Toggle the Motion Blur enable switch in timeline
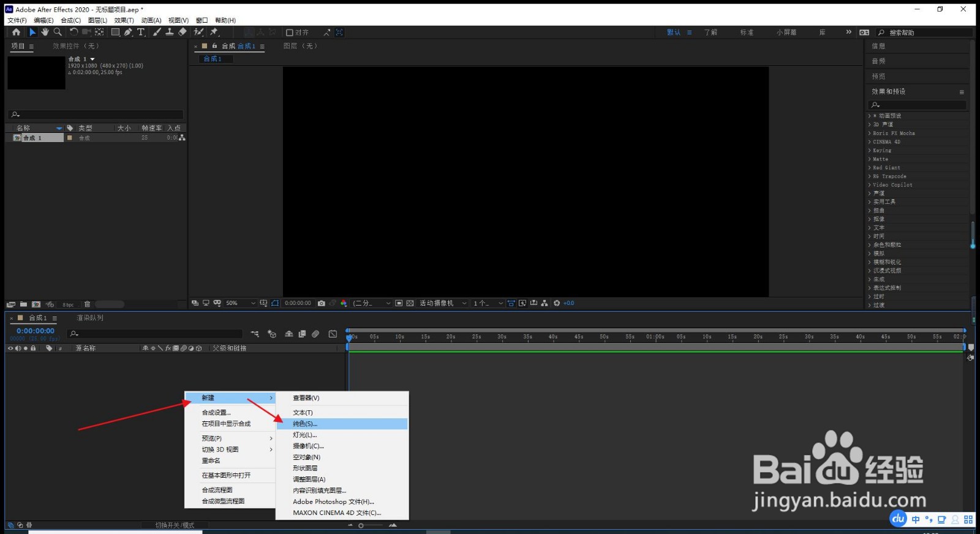The image size is (980, 534). coord(315,334)
